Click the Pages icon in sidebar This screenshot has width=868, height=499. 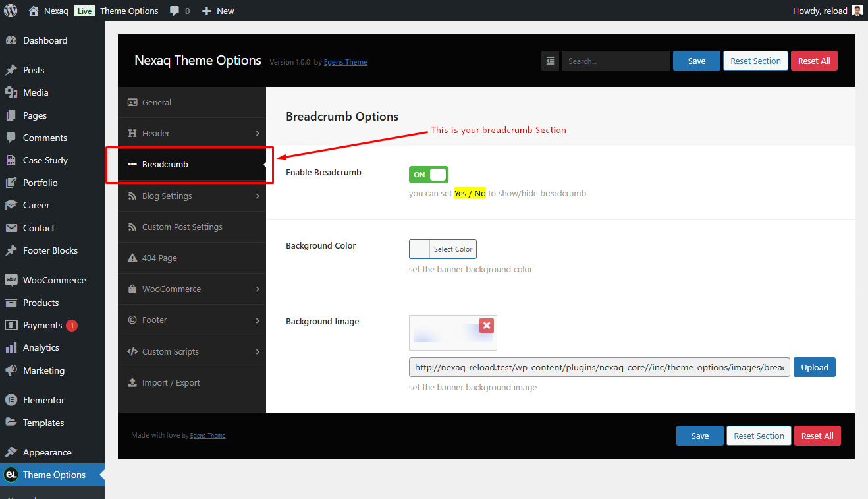(x=11, y=115)
